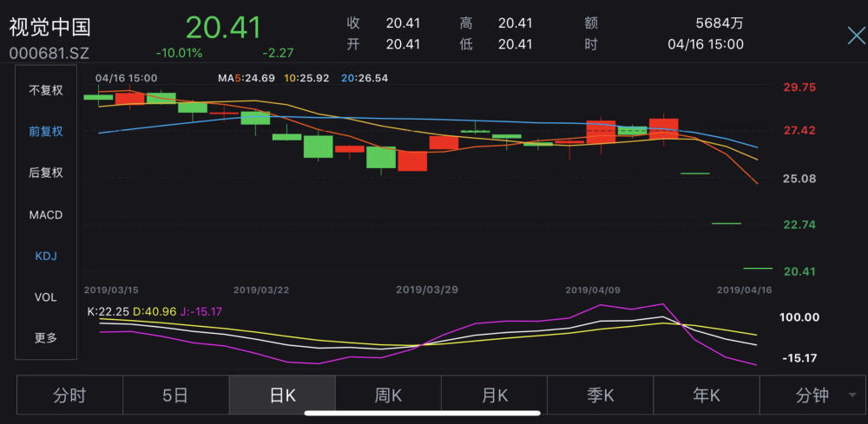Click timestamp 04/16 15:00 in header
Viewport: 868px width, 424px height.
tap(706, 44)
